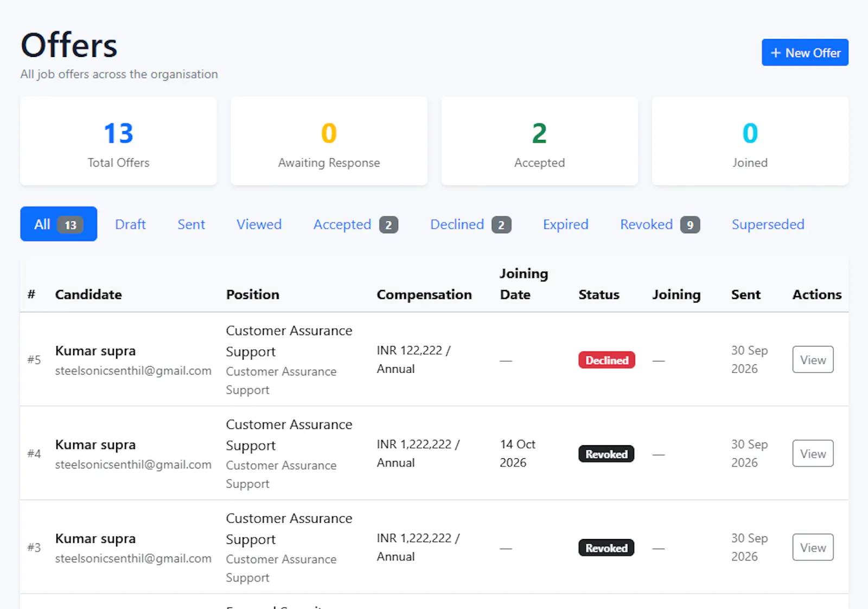Click the 14 Oct 2026 joining date
Viewport: 868px width, 609px height.
tap(518, 453)
